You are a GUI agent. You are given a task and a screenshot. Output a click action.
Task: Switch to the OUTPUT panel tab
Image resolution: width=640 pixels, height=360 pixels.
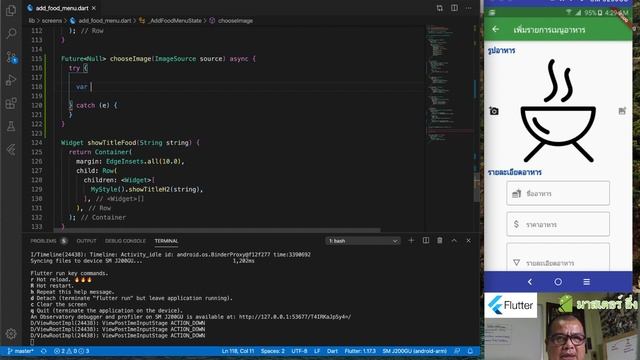[86, 241]
